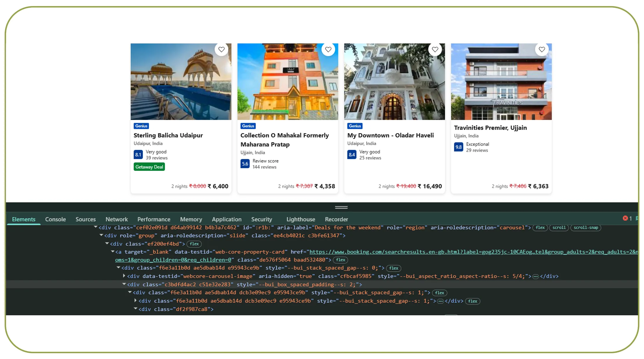Click the red DevTools error count icon
The width and height of the screenshot is (644, 359).
(625, 218)
